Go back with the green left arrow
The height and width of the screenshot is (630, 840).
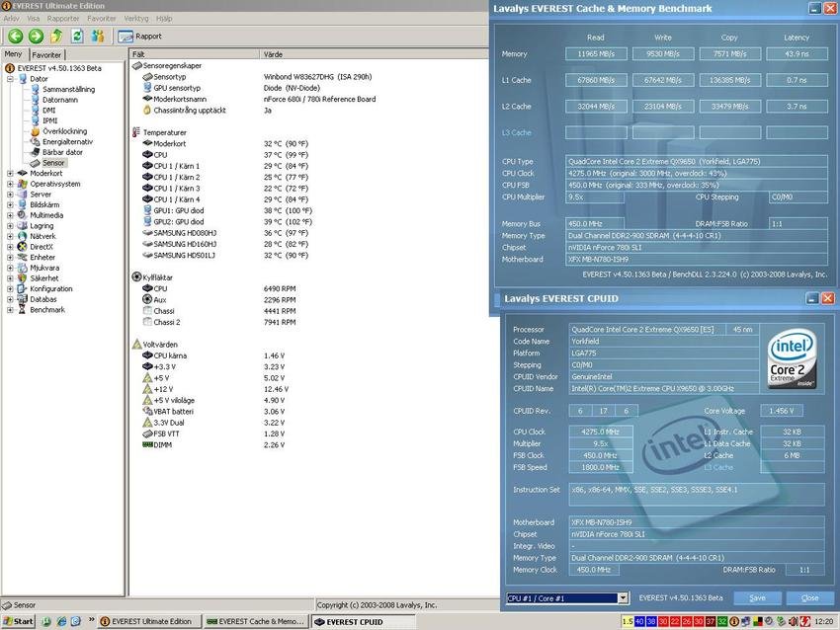[x=16, y=36]
